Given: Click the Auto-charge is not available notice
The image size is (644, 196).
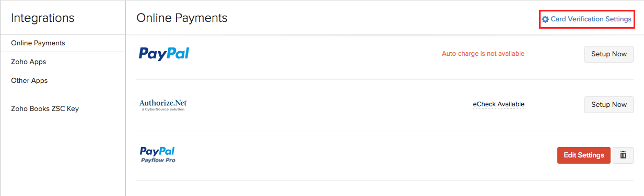Looking at the screenshot, I should click(x=483, y=54).
